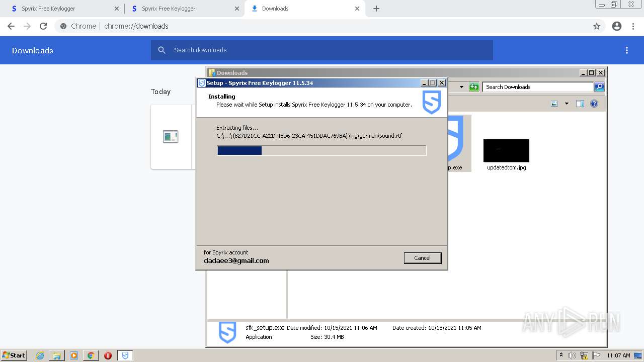Open Explorer help icon
The height and width of the screenshot is (362, 644).
594,104
